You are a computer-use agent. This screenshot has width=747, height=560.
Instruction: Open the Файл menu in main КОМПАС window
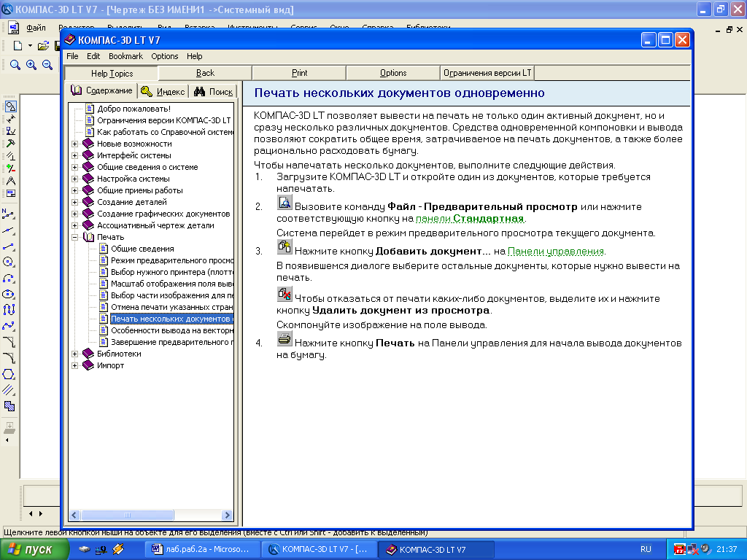[36, 28]
